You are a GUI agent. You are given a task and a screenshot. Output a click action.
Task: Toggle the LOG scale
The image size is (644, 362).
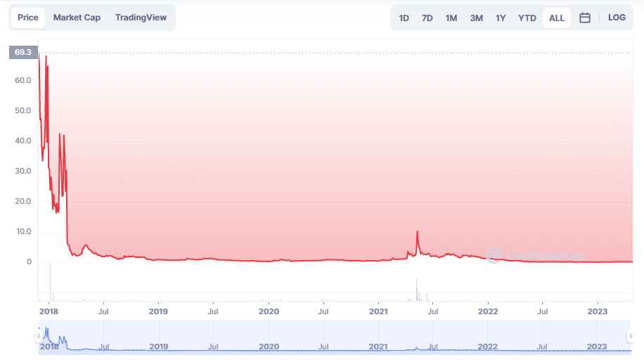click(617, 18)
